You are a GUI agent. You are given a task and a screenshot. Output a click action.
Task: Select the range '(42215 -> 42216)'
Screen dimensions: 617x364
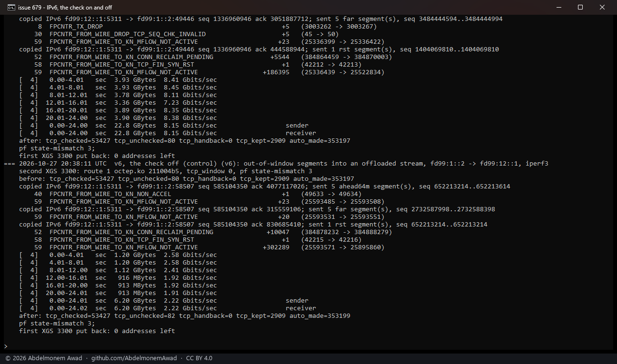331,240
